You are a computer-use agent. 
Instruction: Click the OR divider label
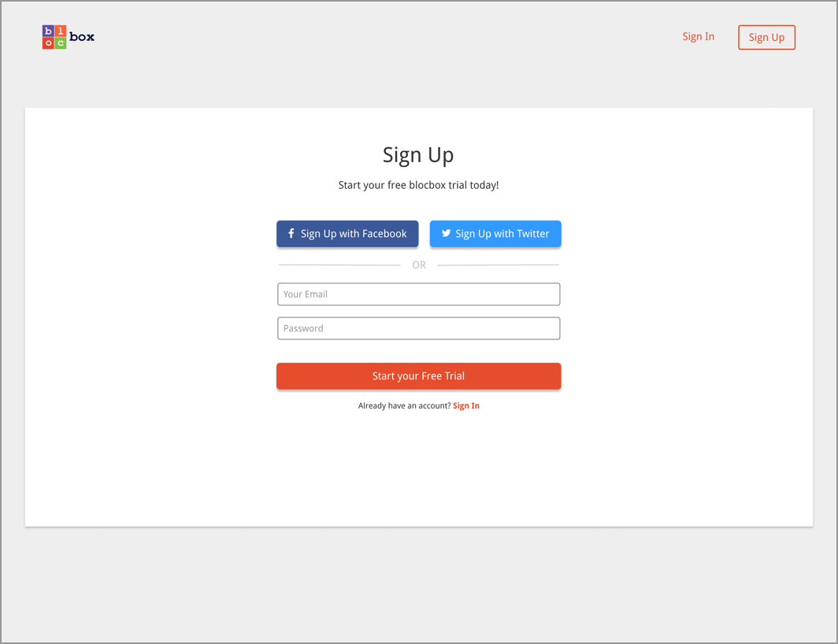419,265
